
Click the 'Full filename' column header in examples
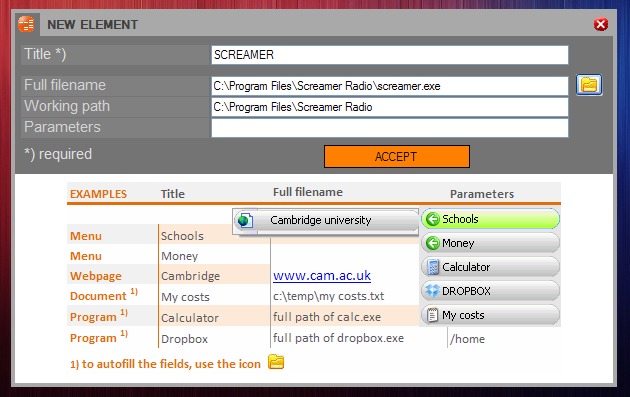coord(308,192)
